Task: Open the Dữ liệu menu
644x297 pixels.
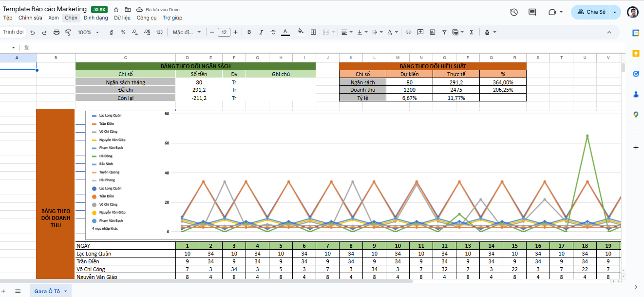Action: coord(122,18)
